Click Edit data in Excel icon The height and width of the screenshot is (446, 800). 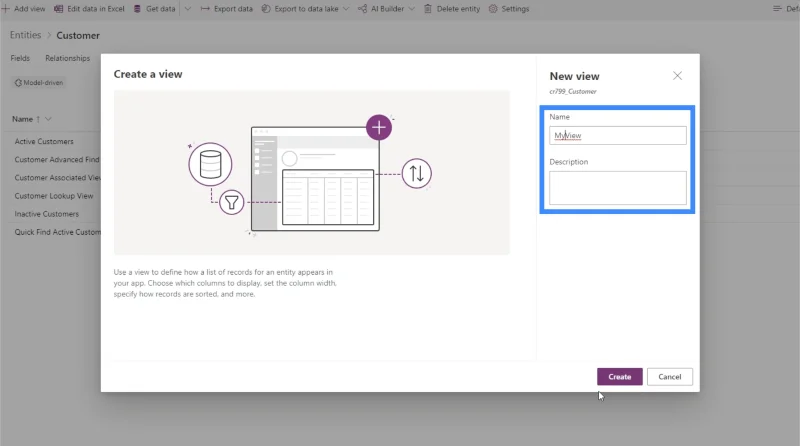click(59, 9)
